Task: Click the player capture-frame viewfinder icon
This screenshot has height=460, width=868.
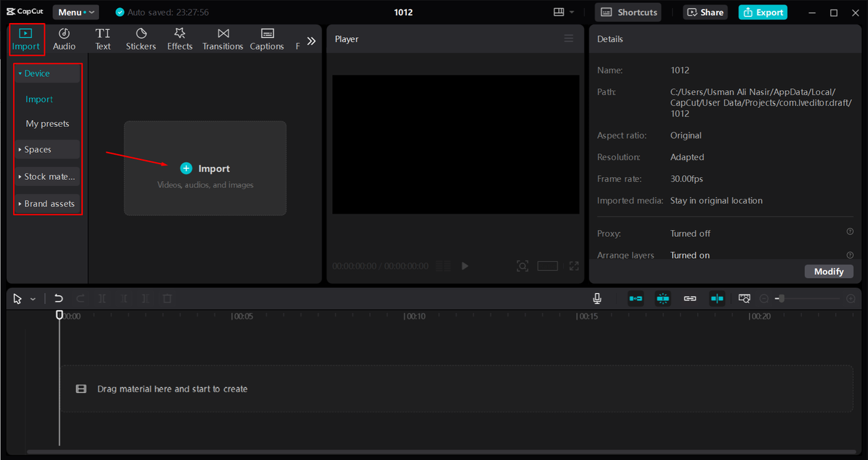Action: [x=522, y=266]
